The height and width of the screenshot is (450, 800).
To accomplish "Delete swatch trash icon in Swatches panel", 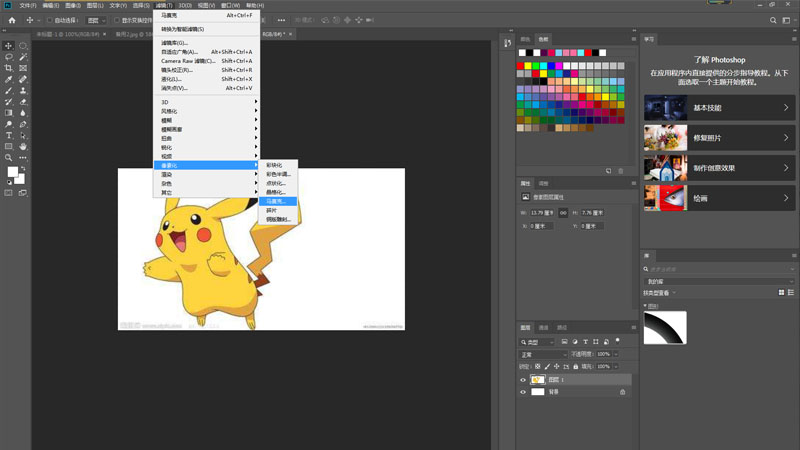I will (x=621, y=171).
